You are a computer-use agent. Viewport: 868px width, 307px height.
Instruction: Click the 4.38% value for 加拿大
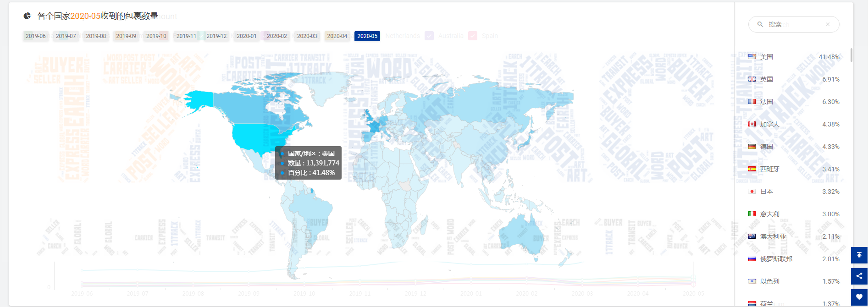(831, 124)
